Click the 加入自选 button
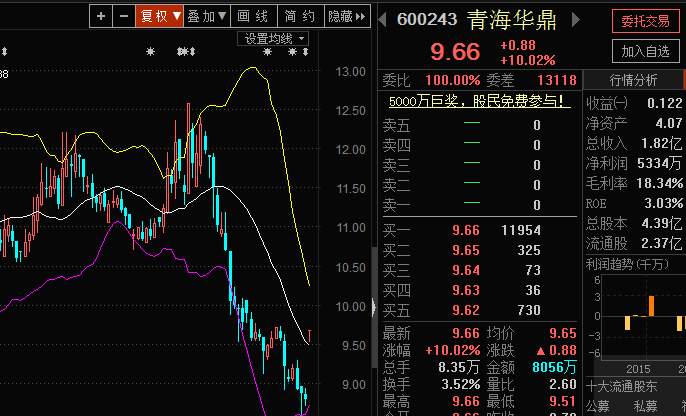 (x=646, y=52)
